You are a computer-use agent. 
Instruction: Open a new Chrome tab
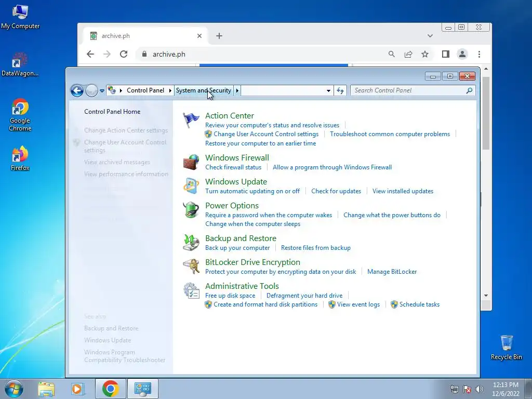pos(219,36)
